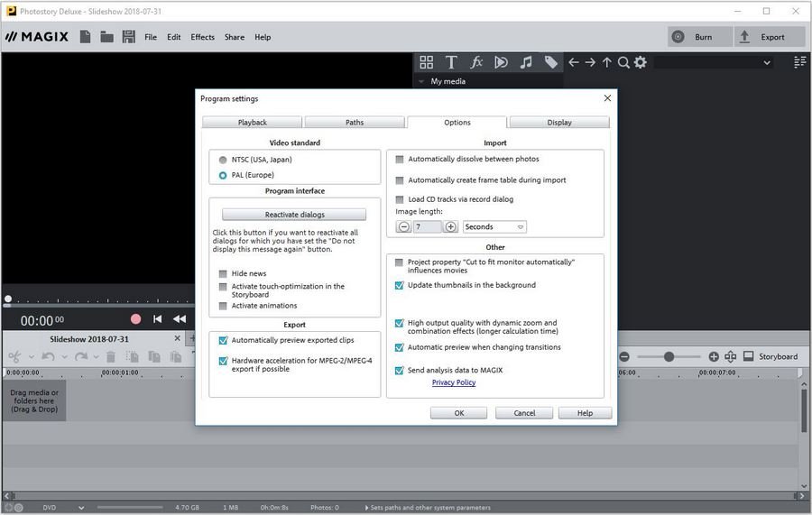
Task: Save project with the floppy disk icon
Action: pos(129,37)
